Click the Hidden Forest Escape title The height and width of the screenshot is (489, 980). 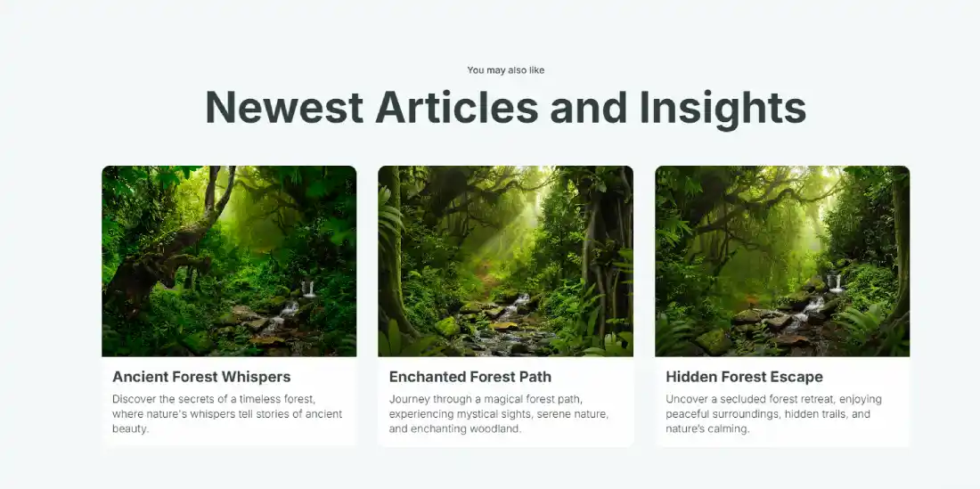tap(744, 377)
